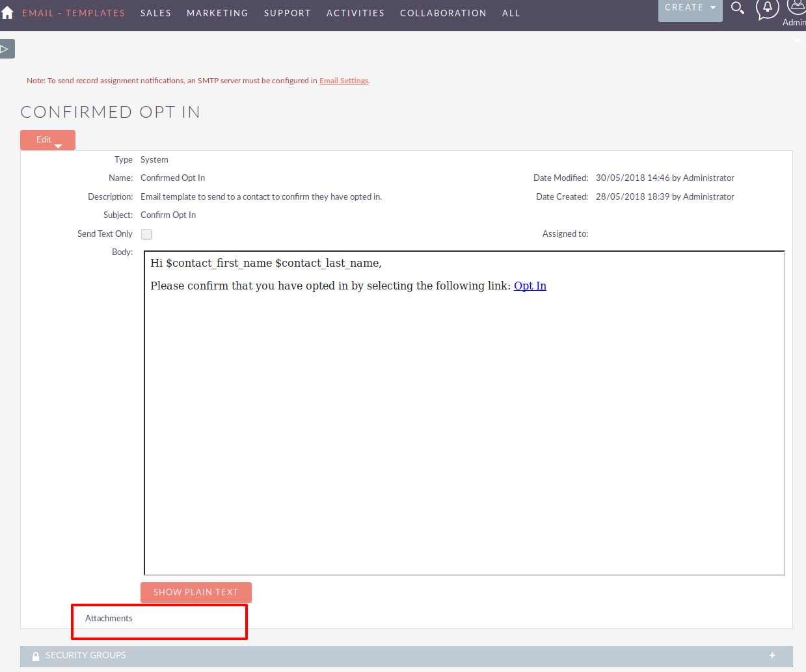The image size is (806, 672).
Task: Click the SMTP note text
Action: (198, 81)
